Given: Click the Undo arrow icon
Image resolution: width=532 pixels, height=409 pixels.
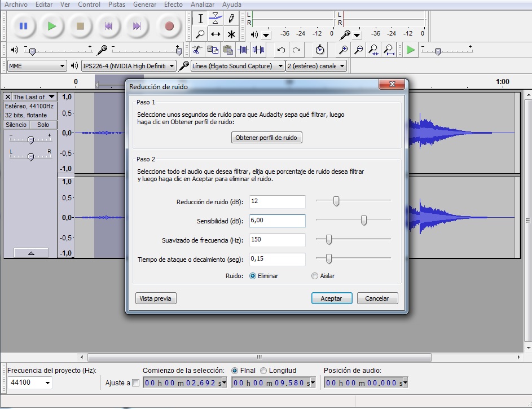Looking at the screenshot, I should pyautogui.click(x=281, y=50).
